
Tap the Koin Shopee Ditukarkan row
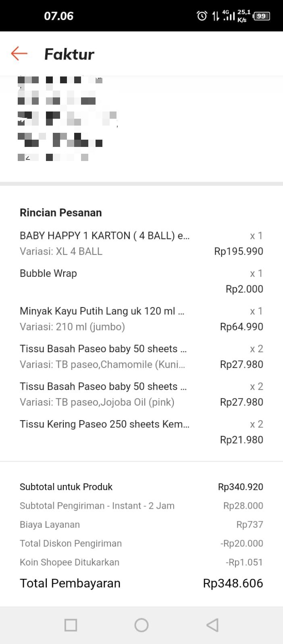(x=141, y=562)
